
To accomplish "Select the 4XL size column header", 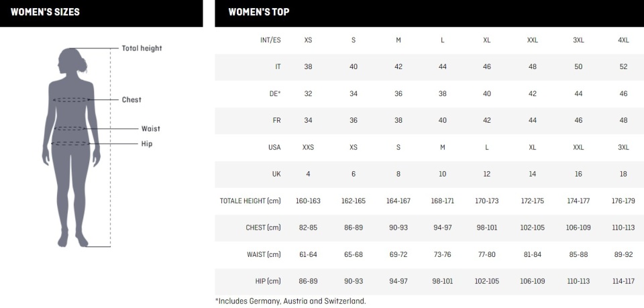I will (x=623, y=40).
